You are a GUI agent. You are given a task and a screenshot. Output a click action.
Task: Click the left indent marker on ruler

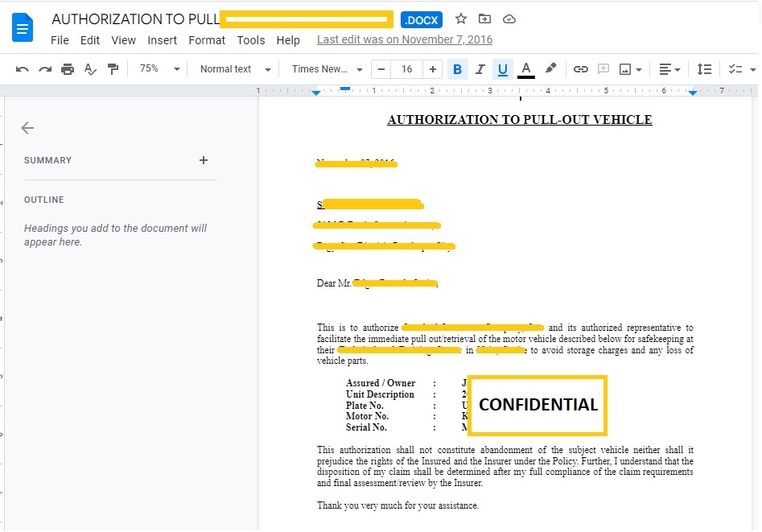316,93
